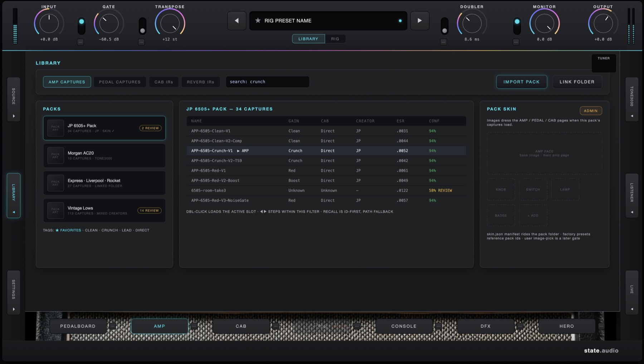Click the cyan dot in preset name field

(x=400, y=21)
